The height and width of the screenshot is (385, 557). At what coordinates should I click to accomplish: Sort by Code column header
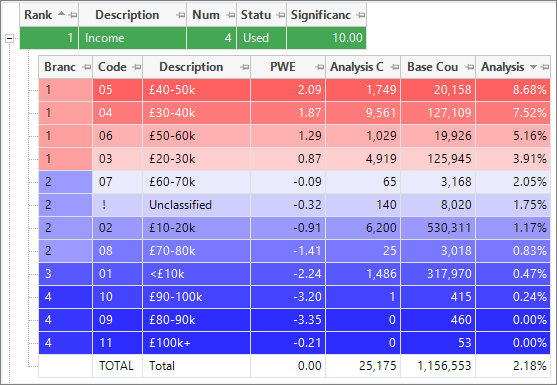point(112,67)
